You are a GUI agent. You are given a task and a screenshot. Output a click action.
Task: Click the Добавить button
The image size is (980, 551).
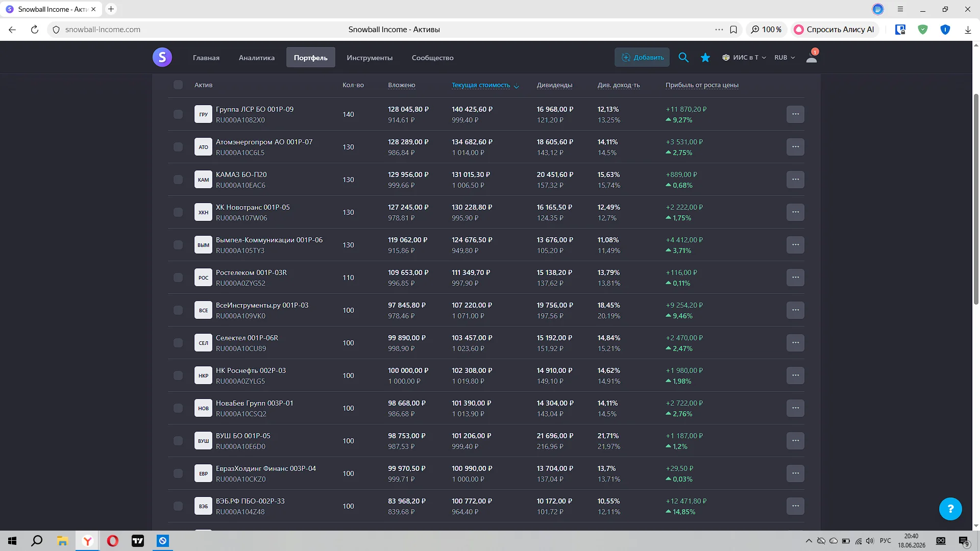[x=642, y=58]
